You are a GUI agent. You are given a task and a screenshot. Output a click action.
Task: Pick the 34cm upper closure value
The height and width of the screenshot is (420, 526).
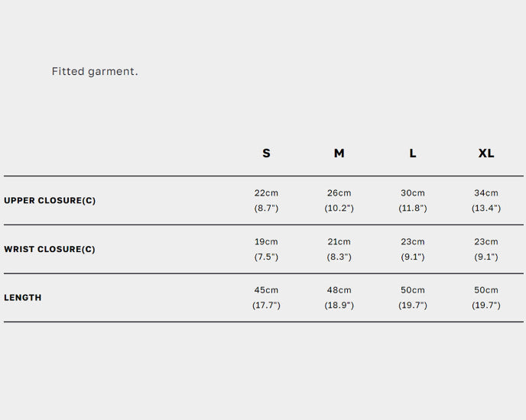pyautogui.click(x=486, y=193)
